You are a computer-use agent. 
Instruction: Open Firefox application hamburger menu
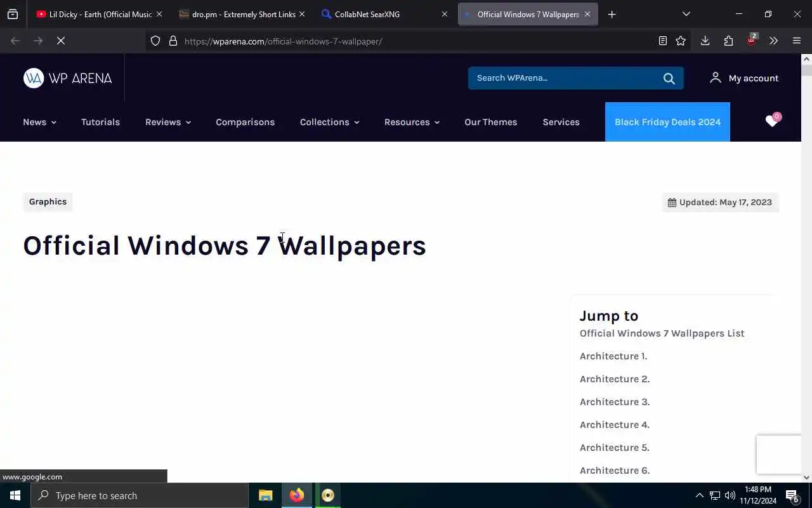pos(797,41)
